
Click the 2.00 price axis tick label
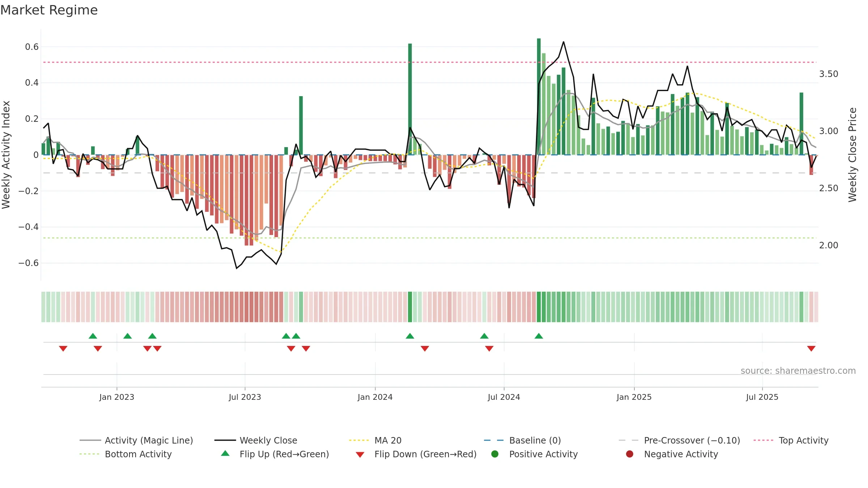(829, 245)
